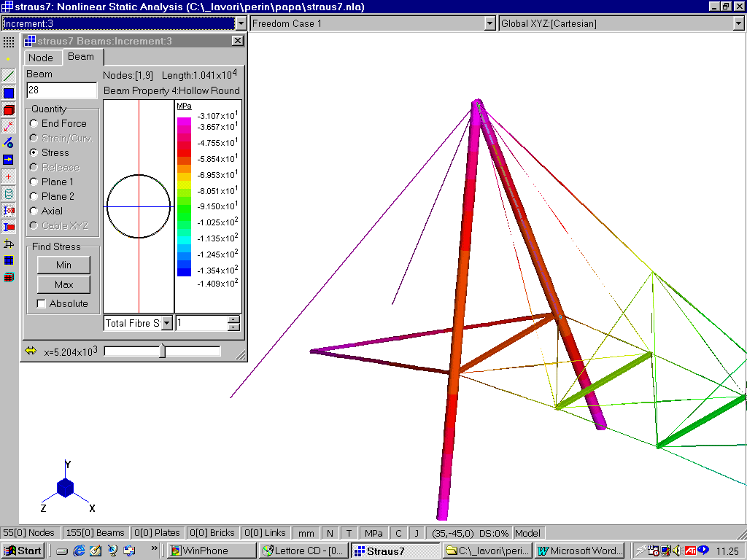Switch to the Node tab
Viewport: 747px width, 560px height.
click(x=41, y=58)
